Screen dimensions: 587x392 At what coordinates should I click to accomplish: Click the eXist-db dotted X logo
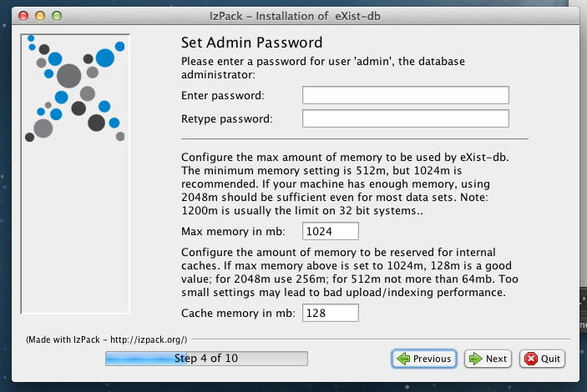point(75,87)
